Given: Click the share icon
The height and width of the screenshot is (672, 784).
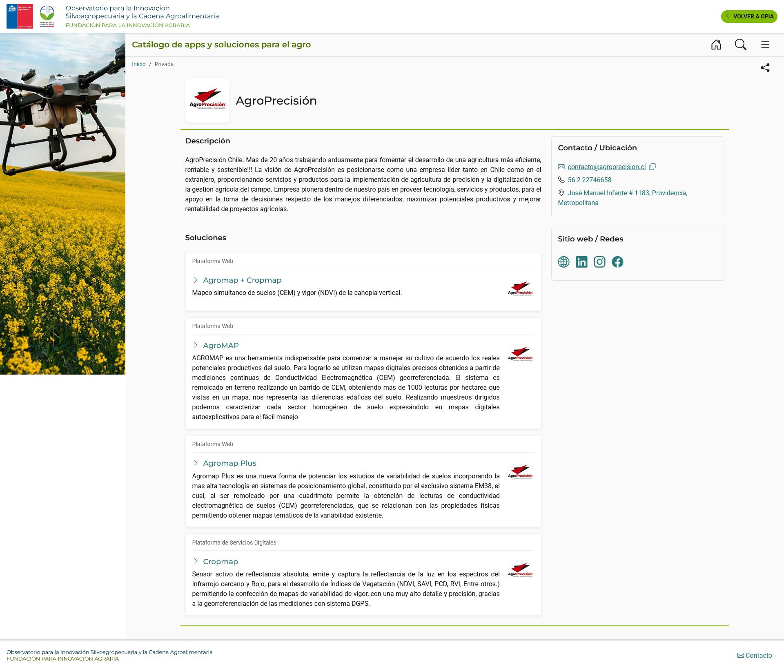Looking at the screenshot, I should pos(765,68).
